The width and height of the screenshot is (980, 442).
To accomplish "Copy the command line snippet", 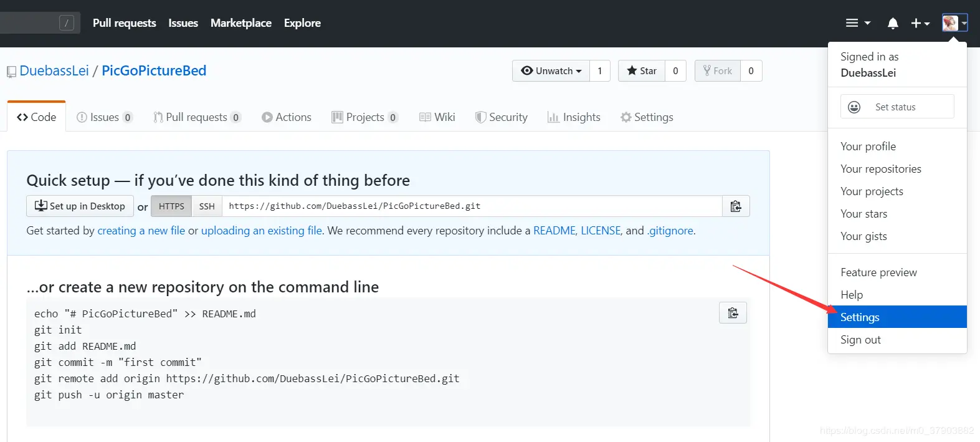I will (x=733, y=313).
